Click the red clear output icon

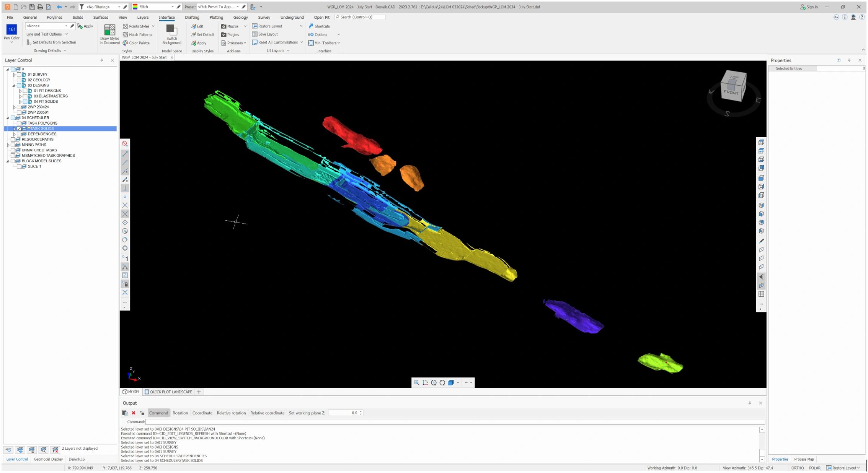tap(134, 413)
